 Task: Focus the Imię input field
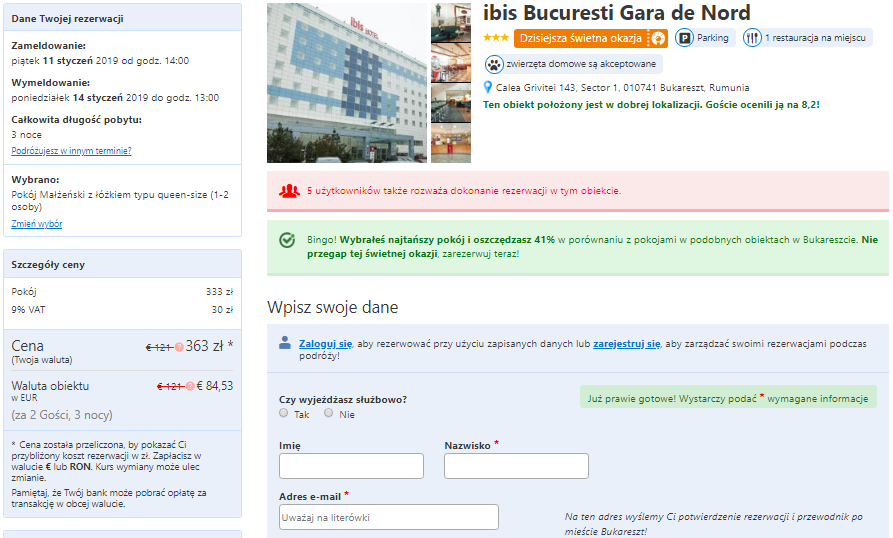click(351, 466)
